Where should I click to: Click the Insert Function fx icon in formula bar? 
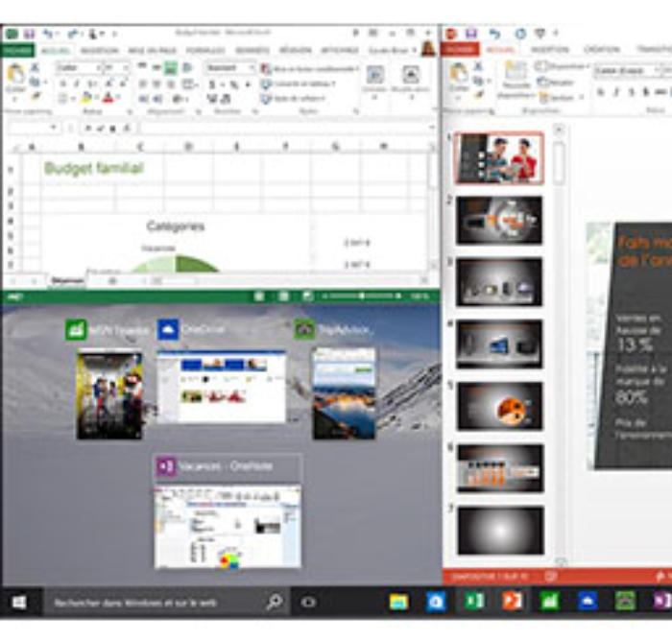[x=127, y=128]
